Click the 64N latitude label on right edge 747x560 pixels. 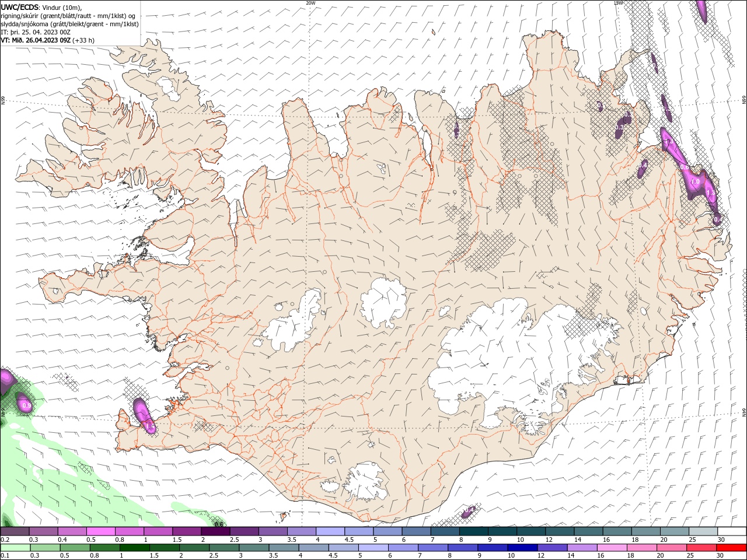tap(744, 411)
